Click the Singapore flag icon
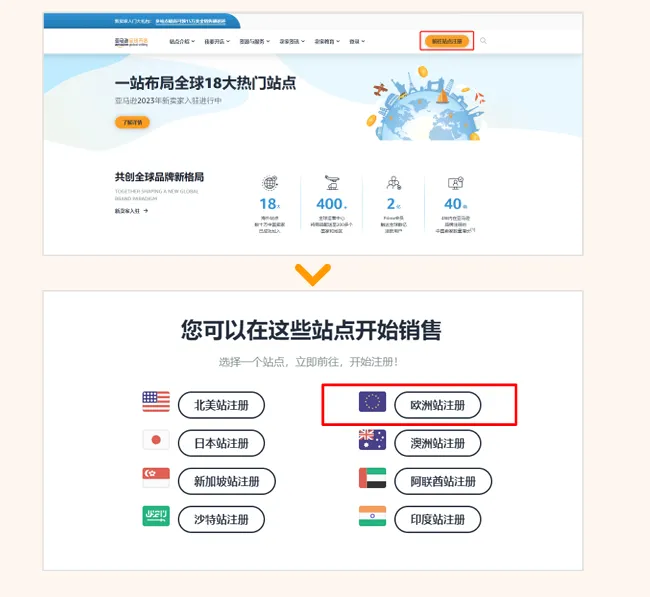This screenshot has width=650, height=597. [x=156, y=478]
